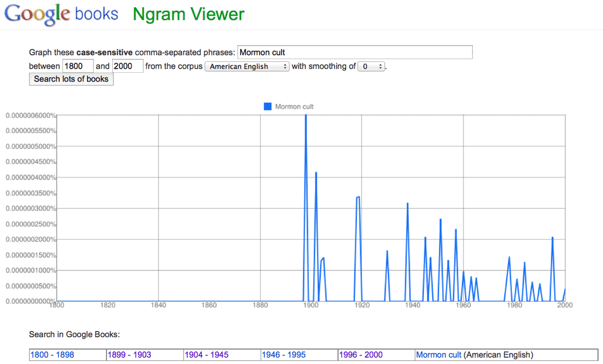Open the 1904 - 1945 Google Books link
The height and width of the screenshot is (364, 603).
click(x=207, y=355)
